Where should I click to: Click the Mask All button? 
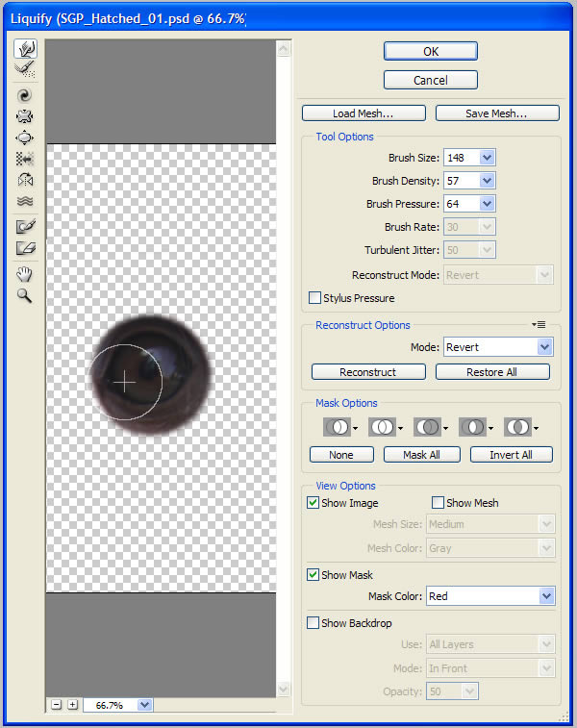point(421,455)
